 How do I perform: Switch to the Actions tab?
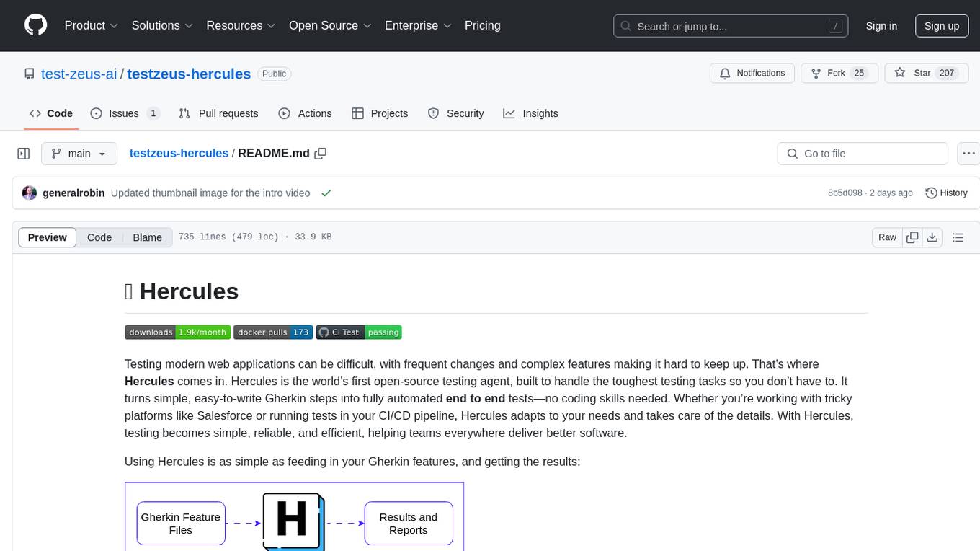pos(305,113)
